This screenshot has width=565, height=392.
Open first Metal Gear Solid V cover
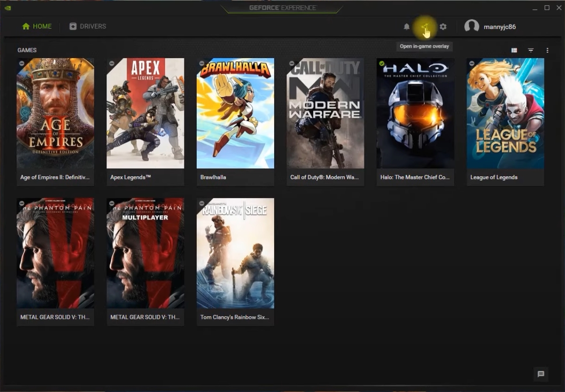click(55, 253)
